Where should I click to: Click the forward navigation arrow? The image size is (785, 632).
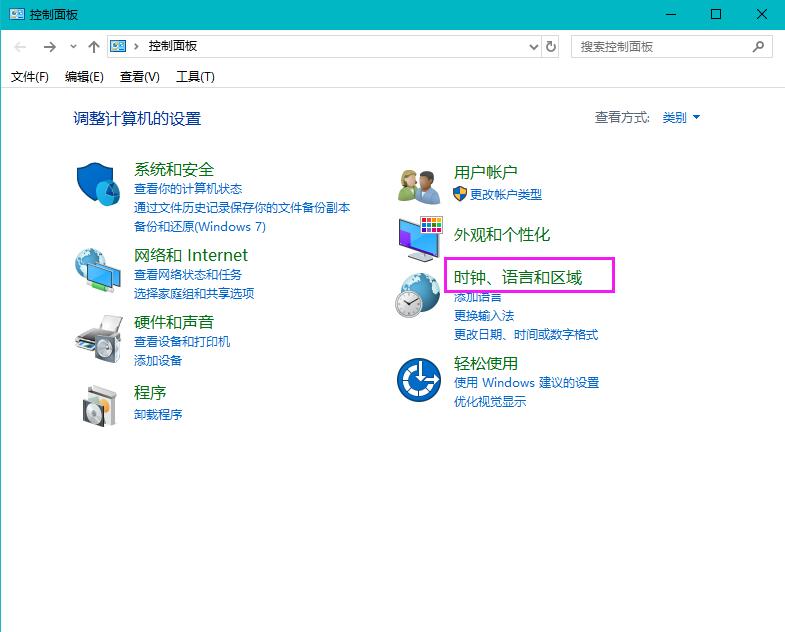click(50, 47)
